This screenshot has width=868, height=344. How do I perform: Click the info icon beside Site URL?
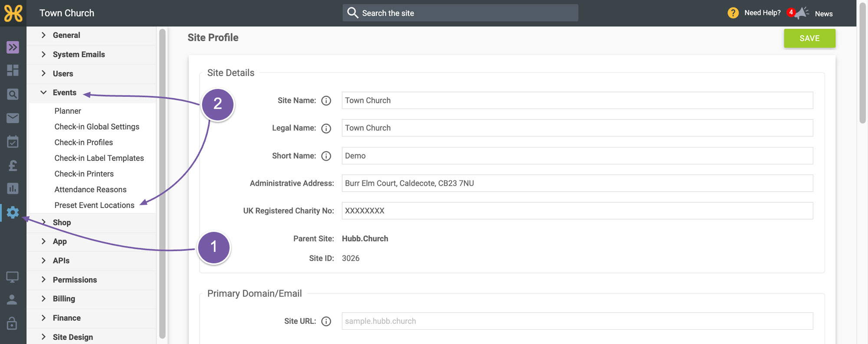pyautogui.click(x=326, y=321)
